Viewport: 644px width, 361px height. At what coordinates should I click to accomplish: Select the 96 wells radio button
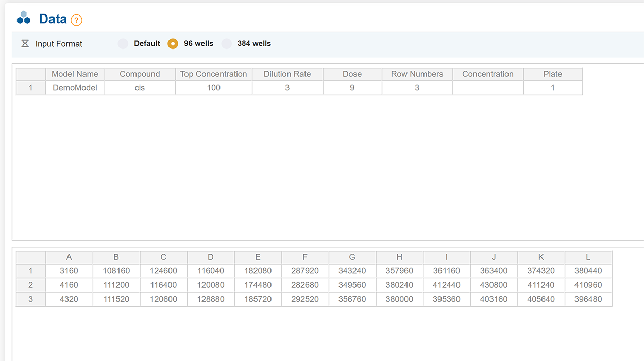(x=173, y=44)
